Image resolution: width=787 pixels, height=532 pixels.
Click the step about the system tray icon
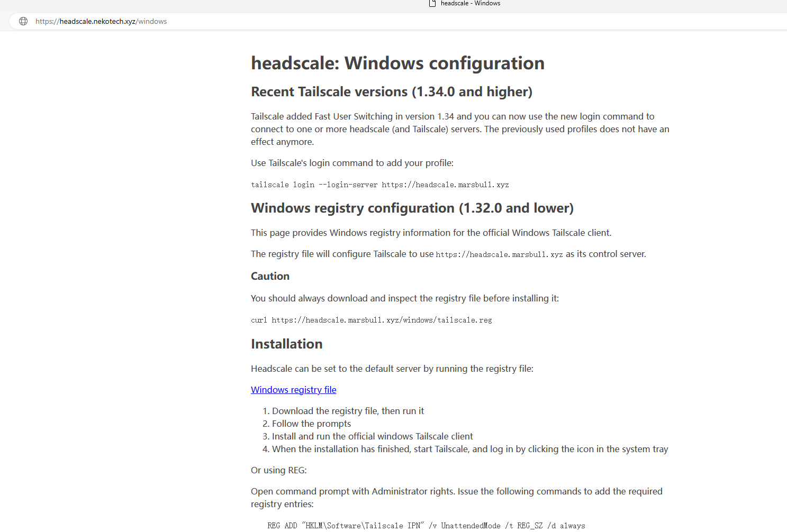coord(469,449)
